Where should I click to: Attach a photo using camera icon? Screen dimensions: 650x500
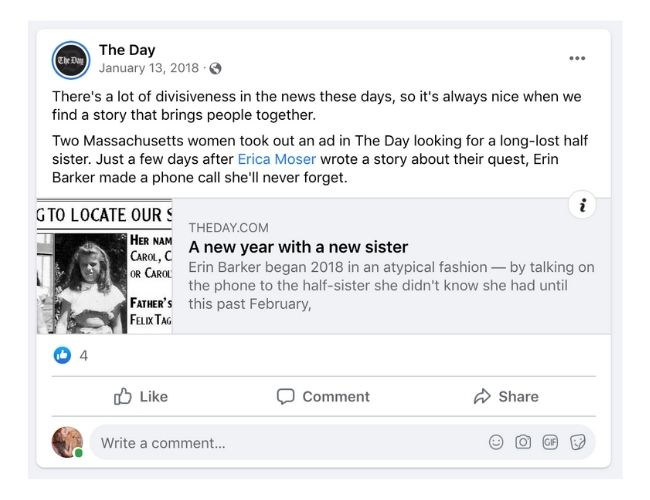pyautogui.click(x=523, y=442)
